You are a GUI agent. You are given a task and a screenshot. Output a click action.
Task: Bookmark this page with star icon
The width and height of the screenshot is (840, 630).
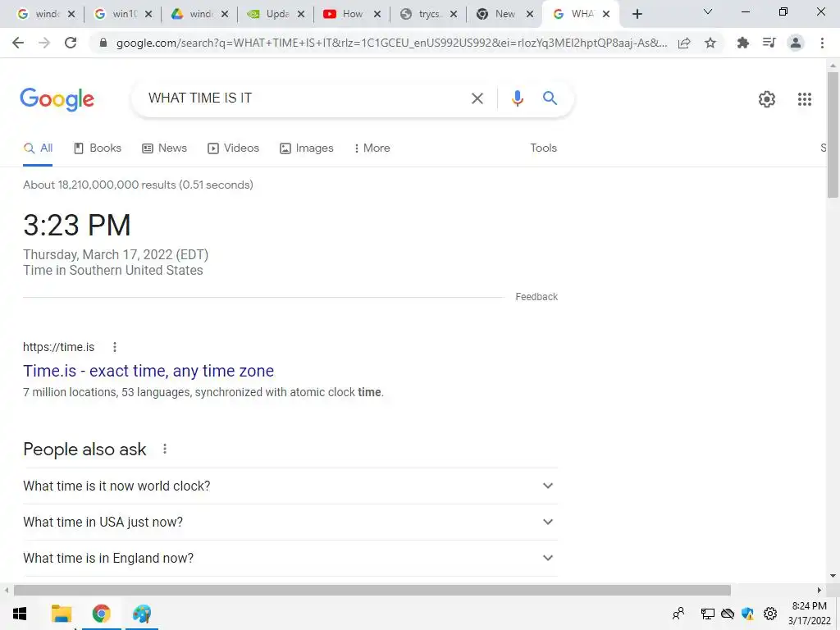tap(710, 43)
